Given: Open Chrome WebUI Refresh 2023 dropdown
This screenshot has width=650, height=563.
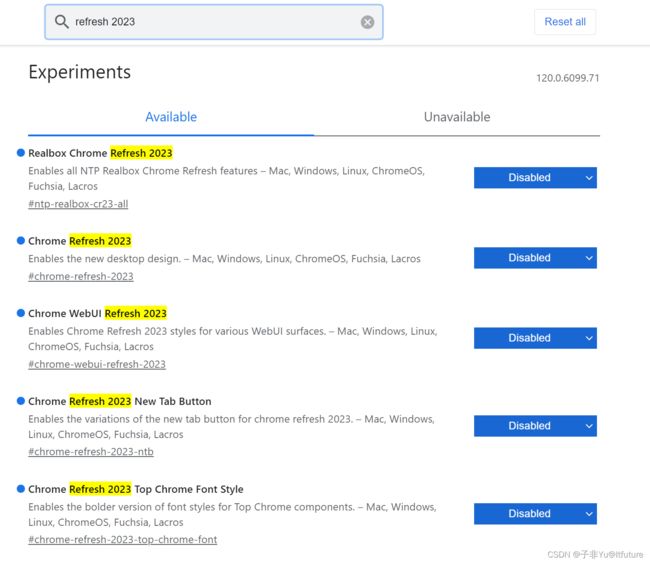Looking at the screenshot, I should coord(535,338).
